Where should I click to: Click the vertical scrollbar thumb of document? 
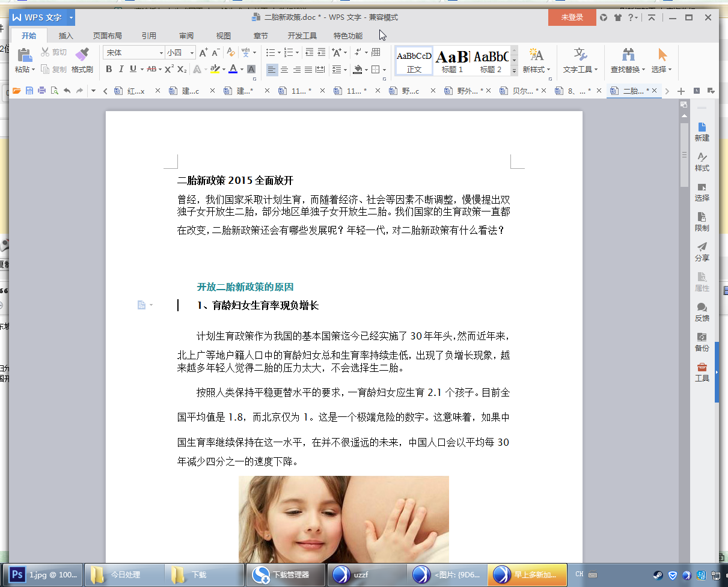(x=684, y=155)
